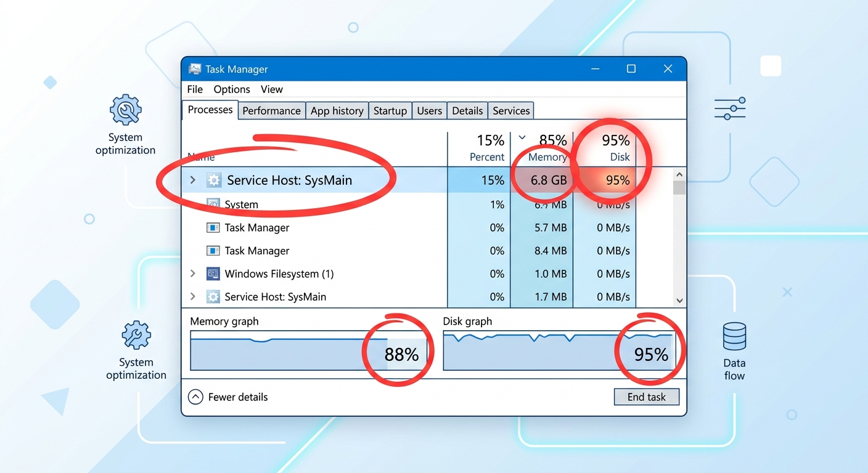Click the Memory graph panel

tap(308, 350)
